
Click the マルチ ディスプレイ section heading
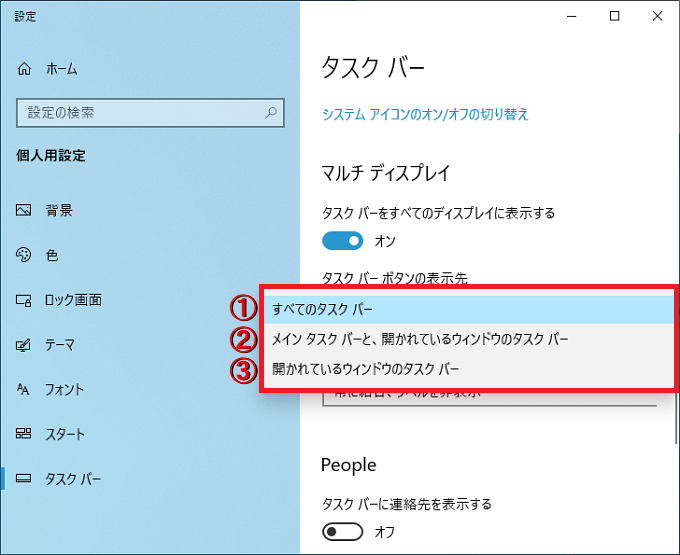pyautogui.click(x=386, y=173)
